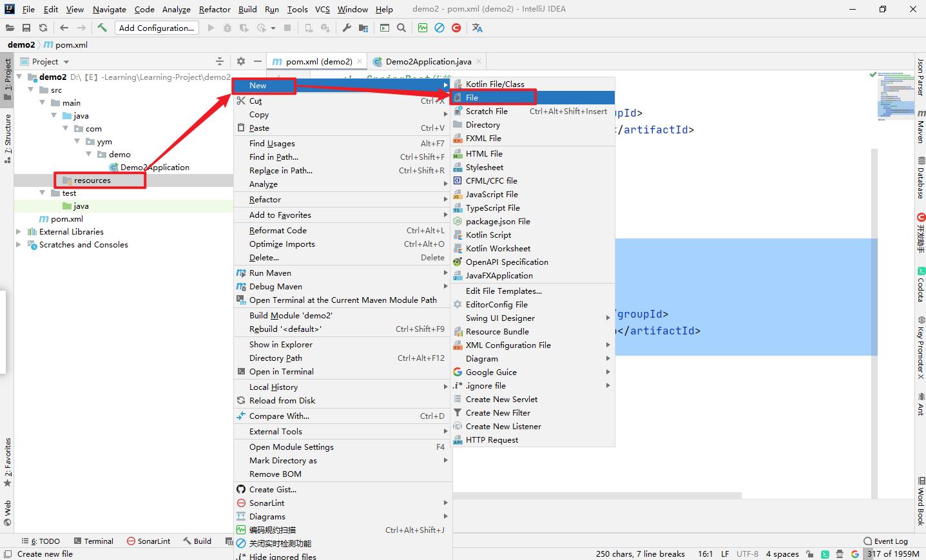Open the Project Structure toolbar icon

[364, 28]
